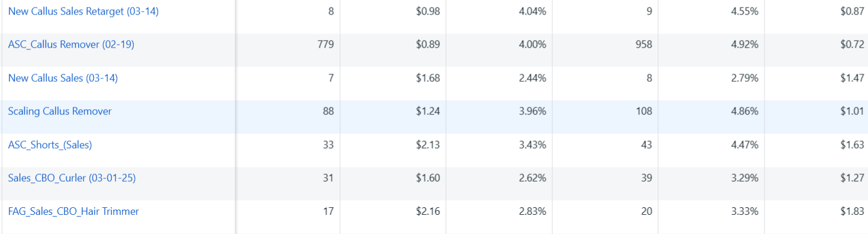Screen dimensions: 868x234
Task: Click the 4.92% rate cell
Action: (745, 44)
